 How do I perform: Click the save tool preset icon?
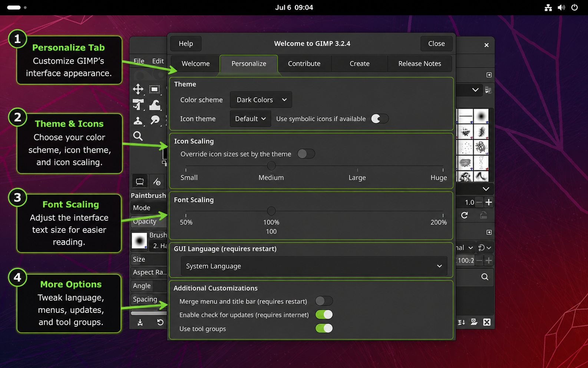140,322
